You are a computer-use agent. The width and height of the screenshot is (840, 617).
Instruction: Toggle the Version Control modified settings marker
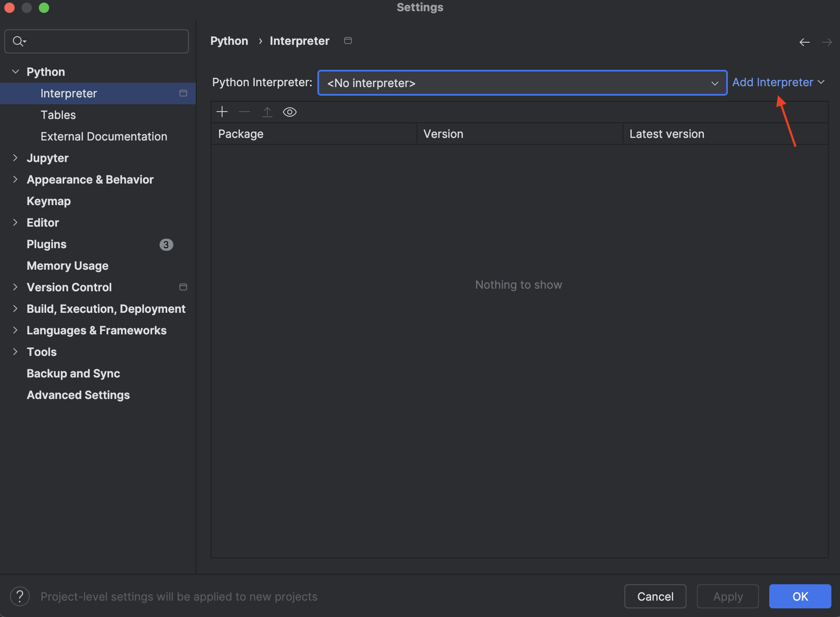(182, 287)
